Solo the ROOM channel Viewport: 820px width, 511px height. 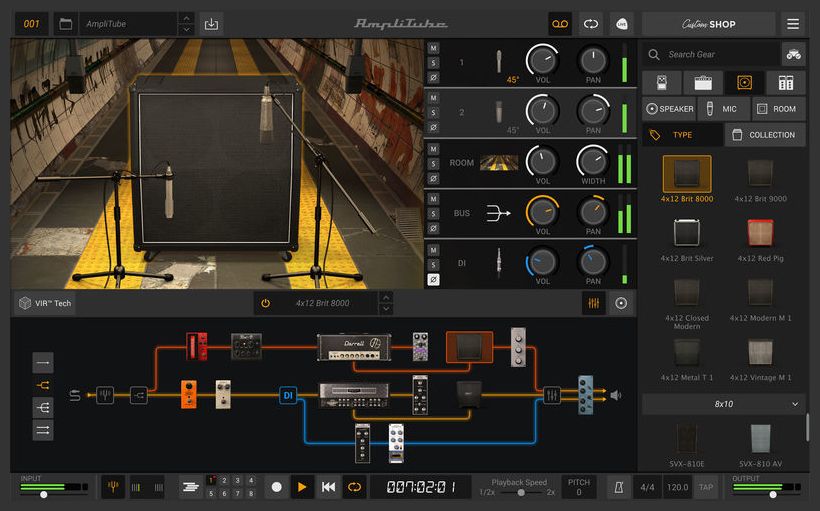[434, 164]
